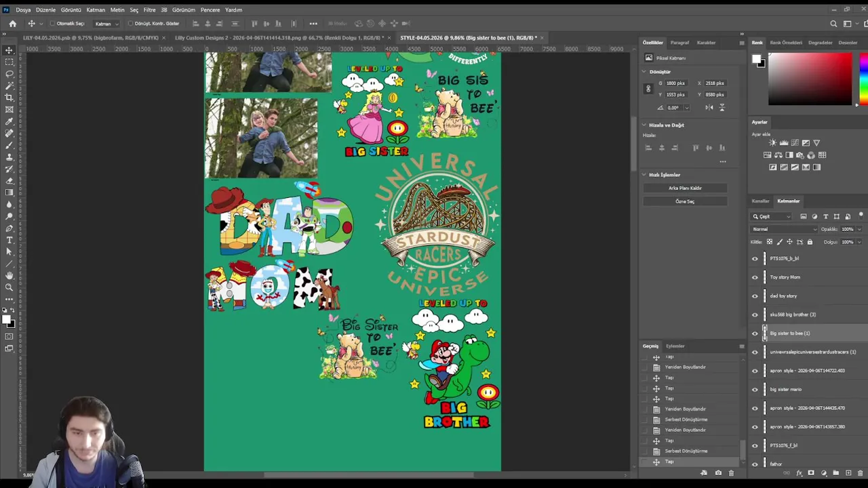This screenshot has width=868, height=488.
Task: Click the G width value field 1800 pks
Action: click(x=675, y=83)
